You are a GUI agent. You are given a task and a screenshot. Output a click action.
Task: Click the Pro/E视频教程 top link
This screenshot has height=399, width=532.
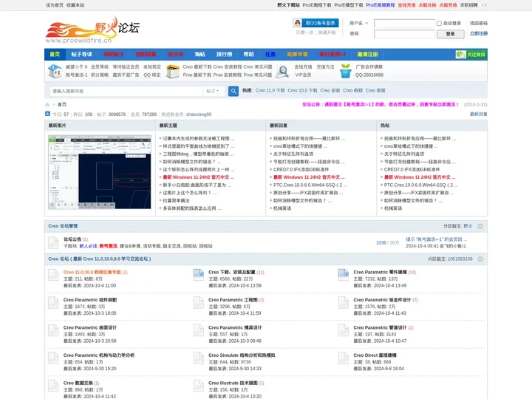(381, 5)
